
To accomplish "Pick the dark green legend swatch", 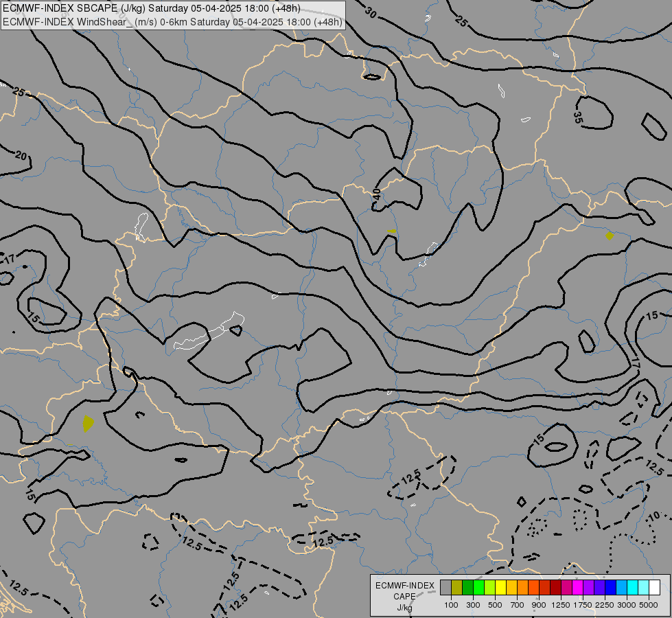I will tap(468, 588).
